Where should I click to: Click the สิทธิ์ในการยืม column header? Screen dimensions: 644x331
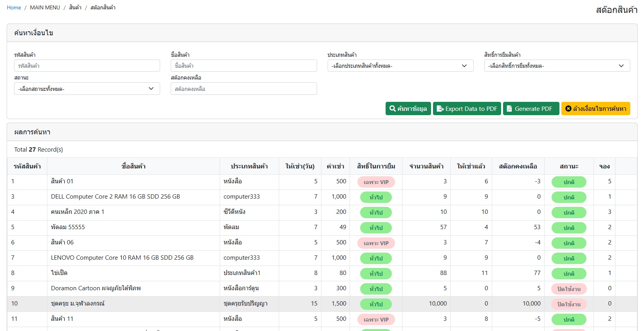pos(376,166)
